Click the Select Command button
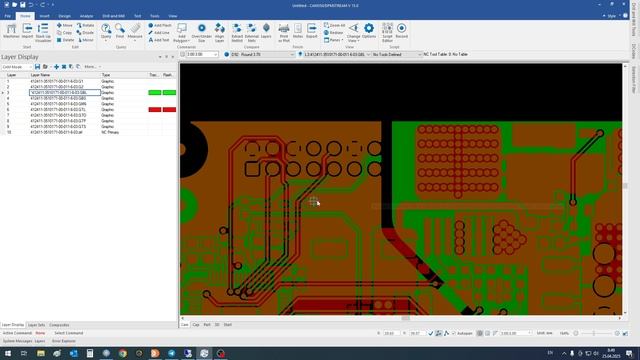640x360 pixels. [x=69, y=333]
